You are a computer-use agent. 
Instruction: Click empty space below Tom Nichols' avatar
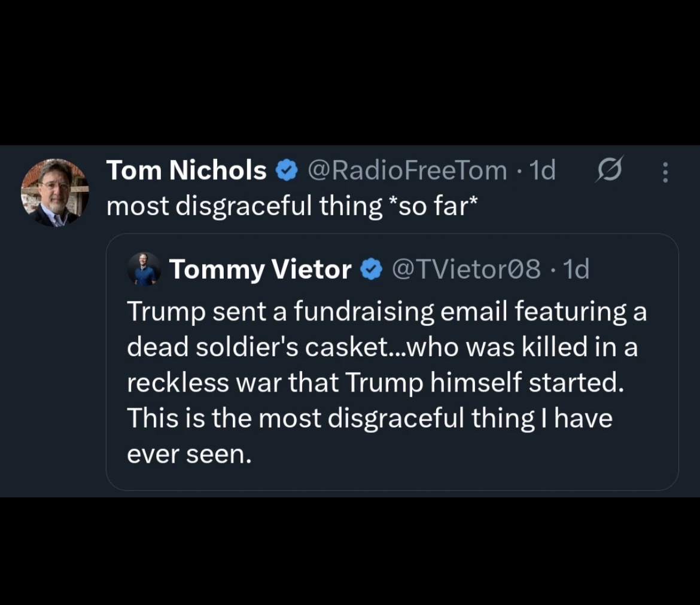[55, 359]
